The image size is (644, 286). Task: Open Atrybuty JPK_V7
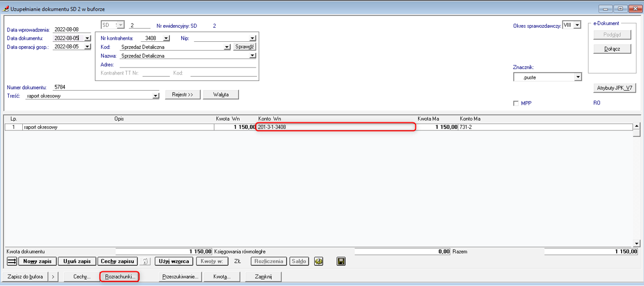pos(614,88)
